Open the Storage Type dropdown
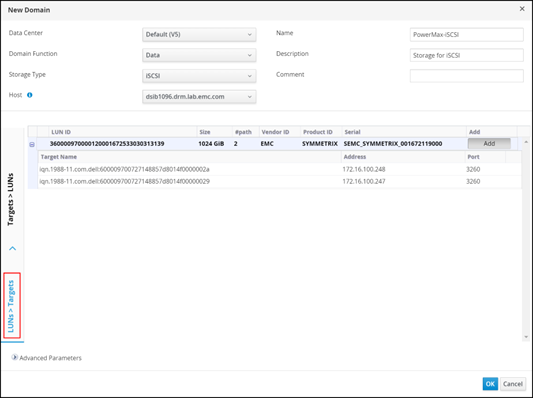The height and width of the screenshot is (398, 533). click(199, 76)
